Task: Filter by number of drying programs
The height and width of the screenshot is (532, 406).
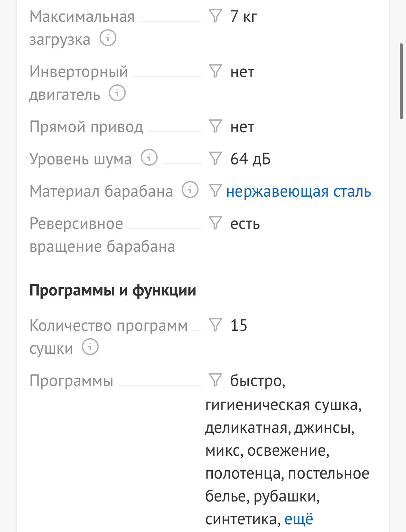Action: (215, 325)
